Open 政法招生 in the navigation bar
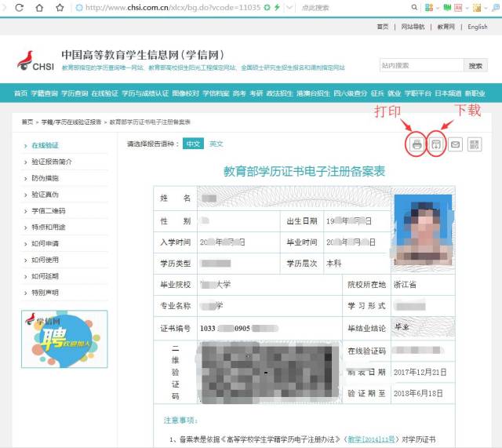Viewport: 502px width, 448px height. 279,93
